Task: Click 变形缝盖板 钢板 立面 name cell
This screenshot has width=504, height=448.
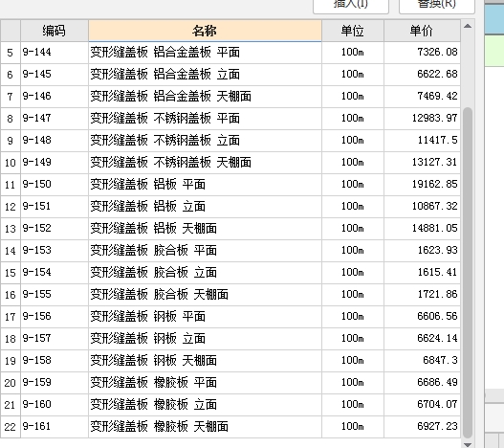Action: (x=205, y=339)
